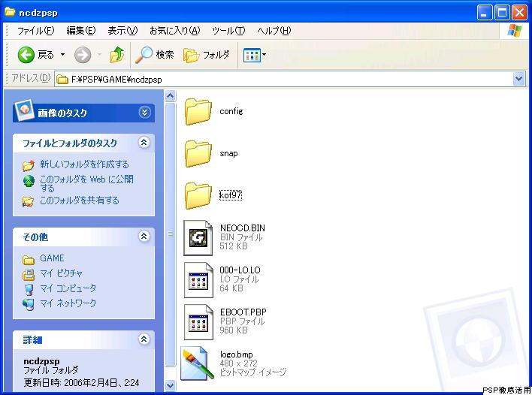
Task: Open the ファイル(F) menu
Action: (35, 31)
